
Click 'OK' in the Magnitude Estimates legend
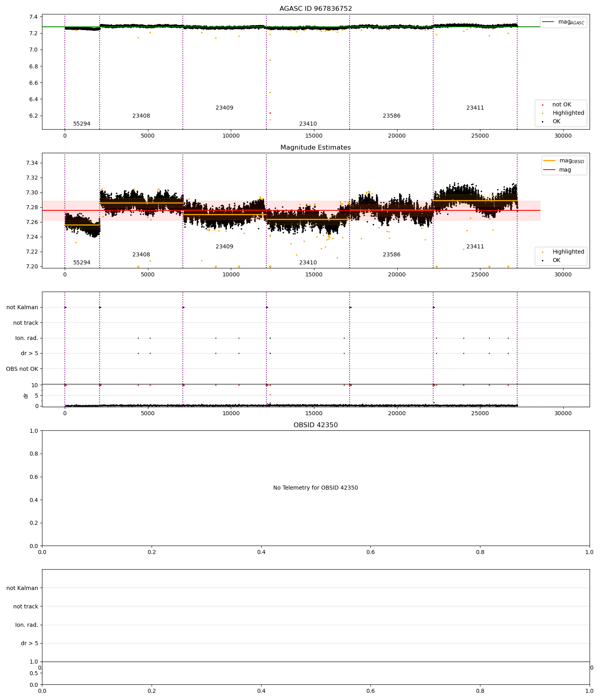click(x=556, y=260)
